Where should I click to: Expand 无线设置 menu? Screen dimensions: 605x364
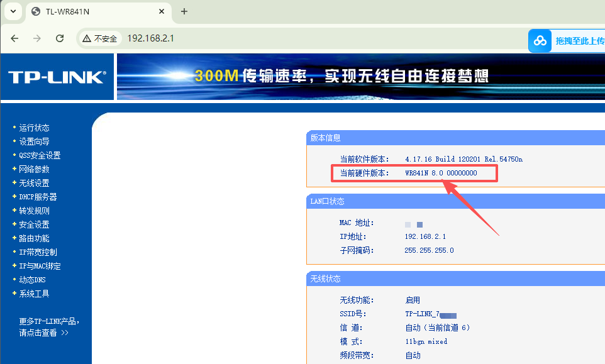(x=35, y=183)
